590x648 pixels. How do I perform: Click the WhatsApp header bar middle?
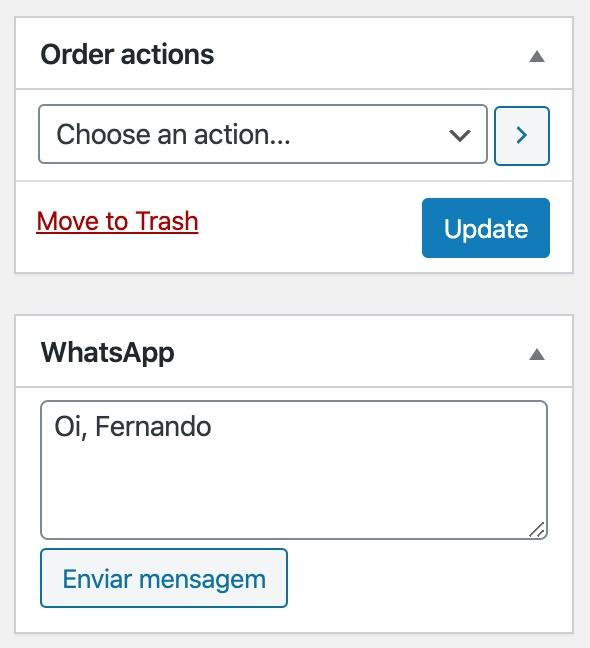tap(294, 352)
